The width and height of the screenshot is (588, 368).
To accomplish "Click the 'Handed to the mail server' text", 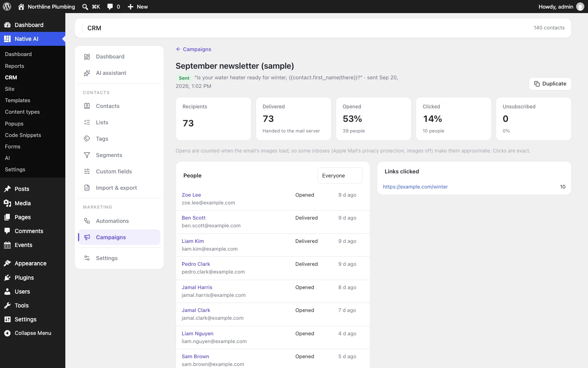I will [291, 131].
